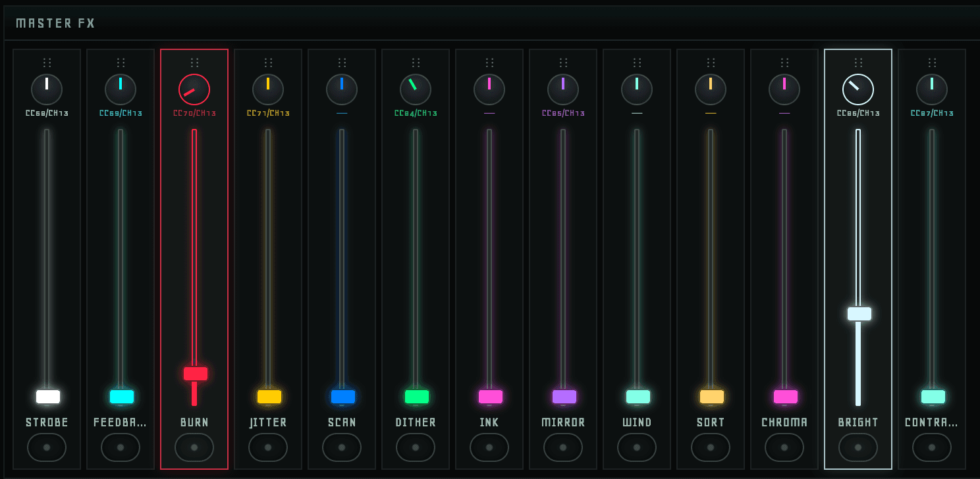Click the purple MIRROR fader handle

tap(564, 397)
